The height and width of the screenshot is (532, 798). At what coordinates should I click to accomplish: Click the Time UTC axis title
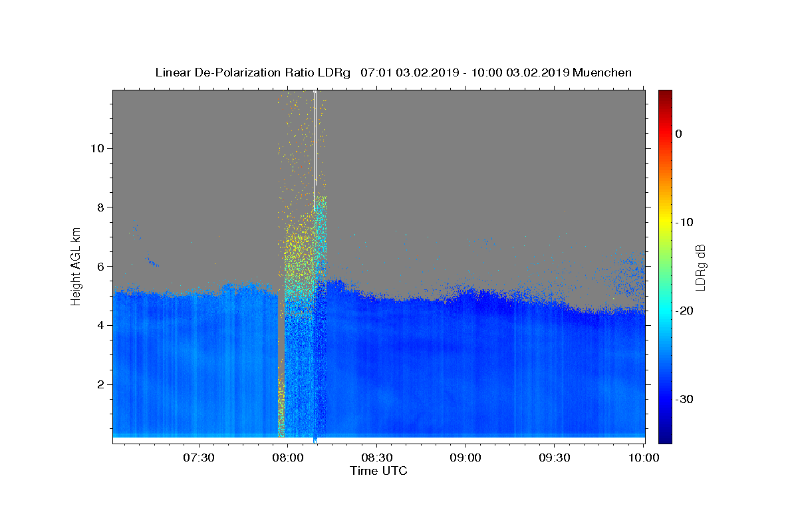(x=378, y=471)
